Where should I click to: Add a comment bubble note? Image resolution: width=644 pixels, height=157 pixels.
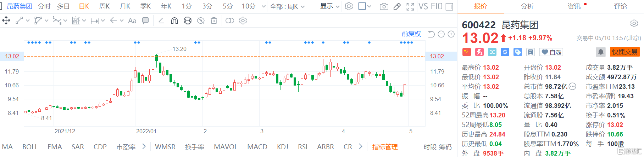coord(145,21)
